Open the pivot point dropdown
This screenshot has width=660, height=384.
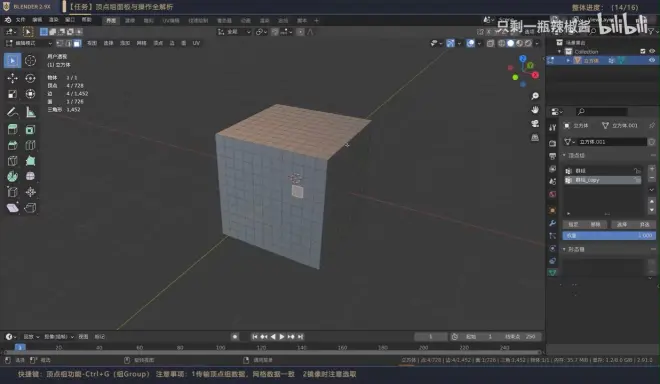[261, 32]
